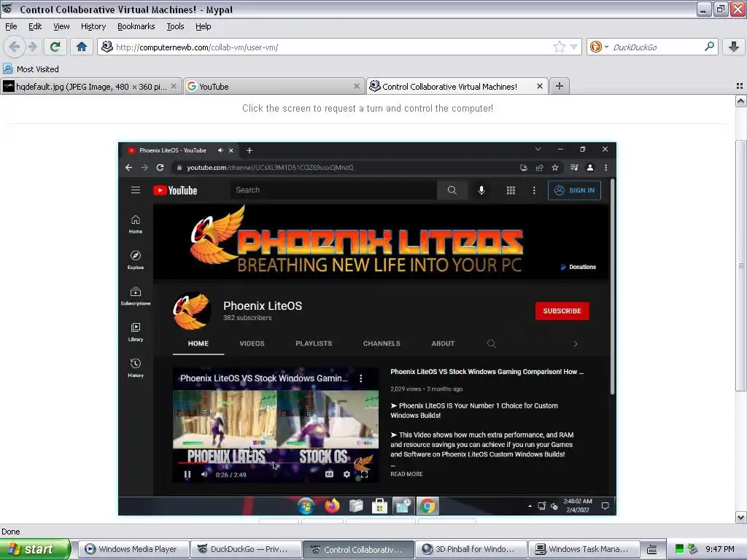747x560 pixels.
Task: Pause the playing video
Action: [187, 474]
